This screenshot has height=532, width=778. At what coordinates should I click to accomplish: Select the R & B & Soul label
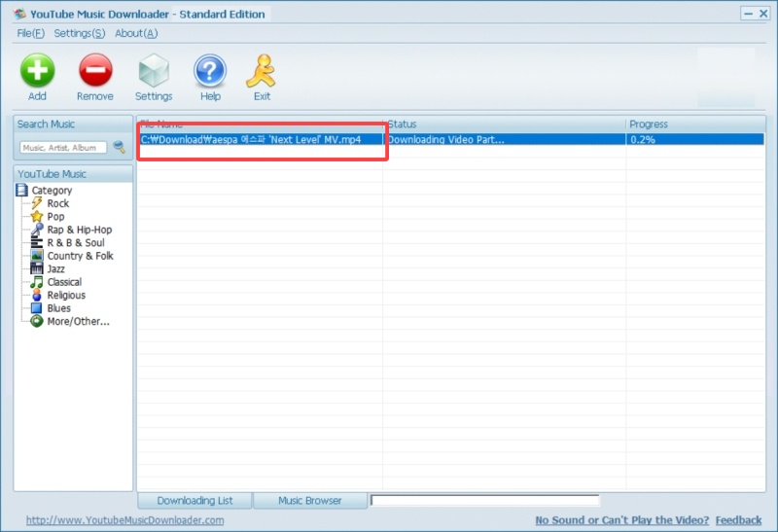coord(76,243)
